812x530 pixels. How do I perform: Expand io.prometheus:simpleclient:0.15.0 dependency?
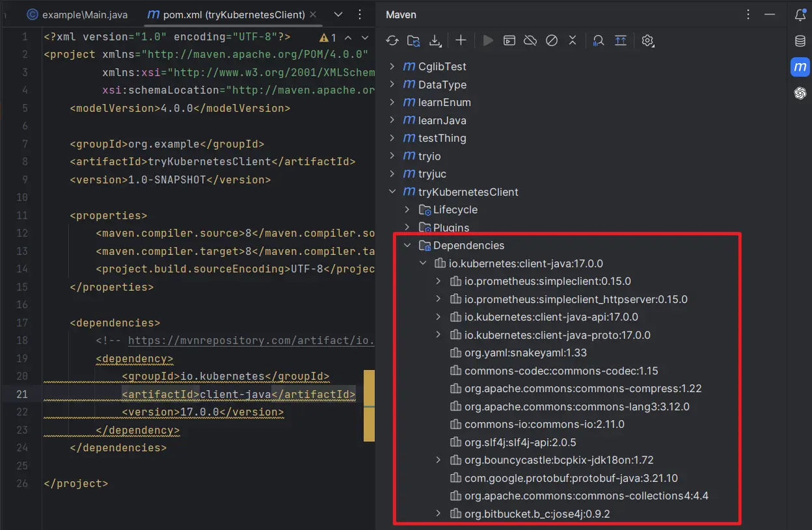pyautogui.click(x=439, y=281)
